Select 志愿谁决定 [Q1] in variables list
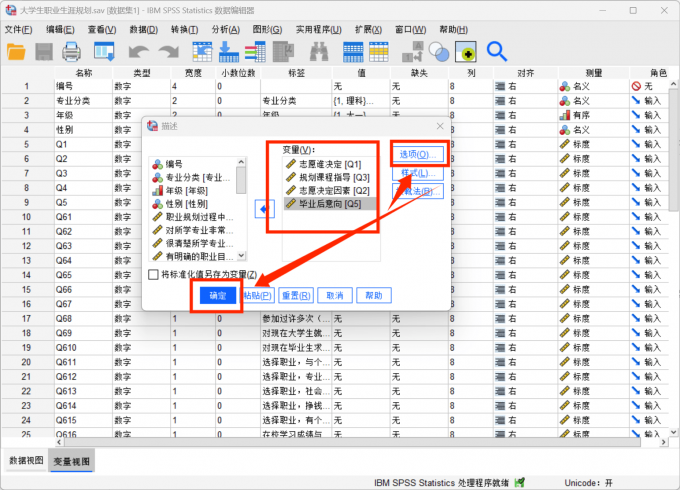This screenshot has width=680, height=490. [330, 164]
